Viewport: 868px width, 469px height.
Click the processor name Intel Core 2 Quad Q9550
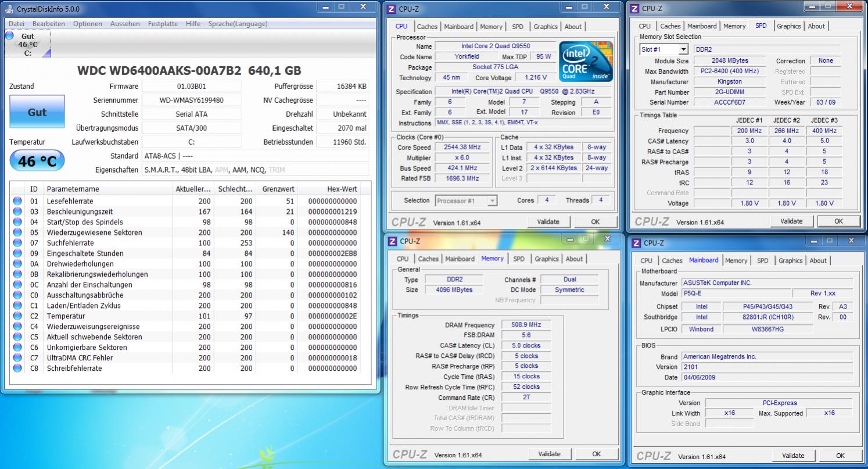click(496, 46)
